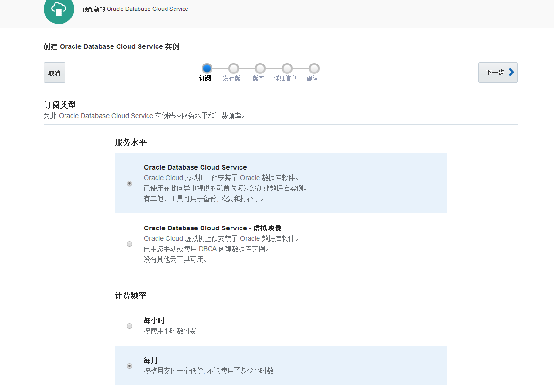Click the 为此 Oracle Database Cloud Service 实例选择 subtitle

pos(145,116)
